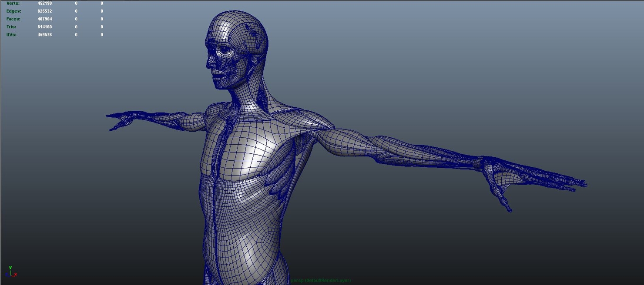Click the Edges heads-up display label
The width and height of the screenshot is (644, 285).
coord(13,11)
